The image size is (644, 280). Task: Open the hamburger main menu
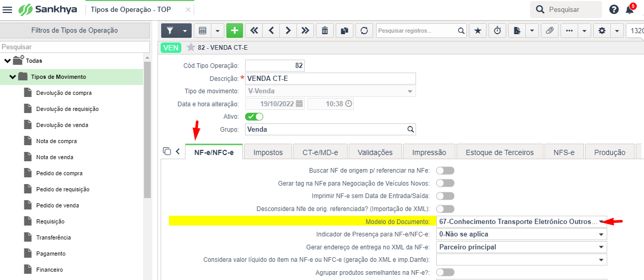click(7, 10)
